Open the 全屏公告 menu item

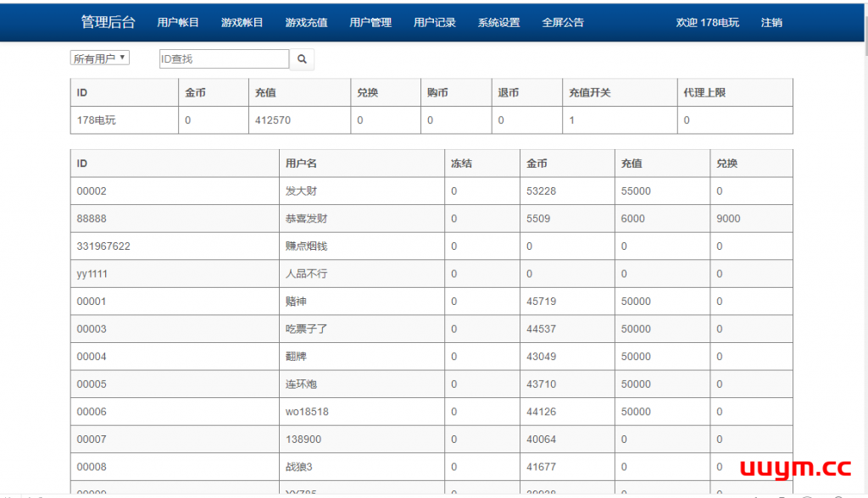[563, 23]
